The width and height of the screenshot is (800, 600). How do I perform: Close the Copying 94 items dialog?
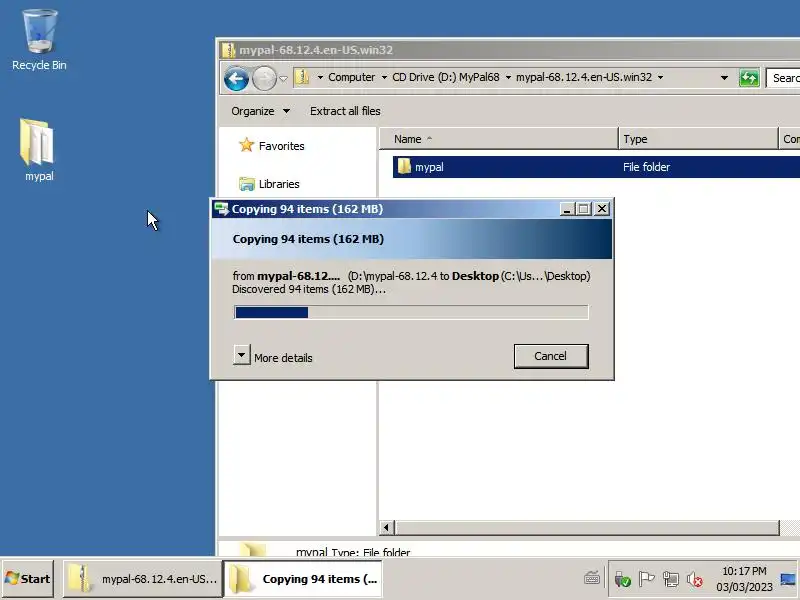click(602, 209)
